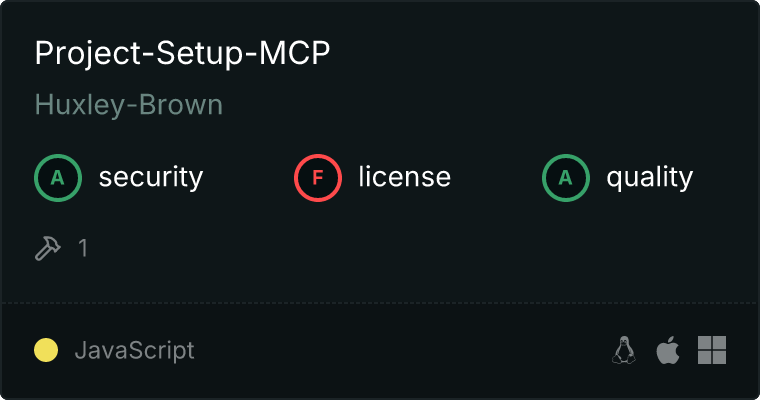This screenshot has width=760, height=400.
Task: Click the dashed divider line of card
Action: pyautogui.click(x=380, y=303)
